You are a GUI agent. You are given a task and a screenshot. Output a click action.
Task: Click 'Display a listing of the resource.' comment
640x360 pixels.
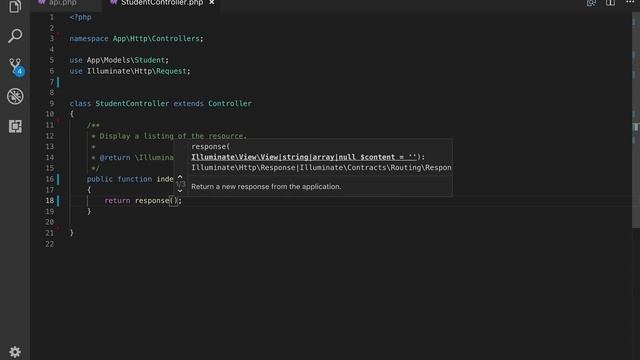(173, 136)
